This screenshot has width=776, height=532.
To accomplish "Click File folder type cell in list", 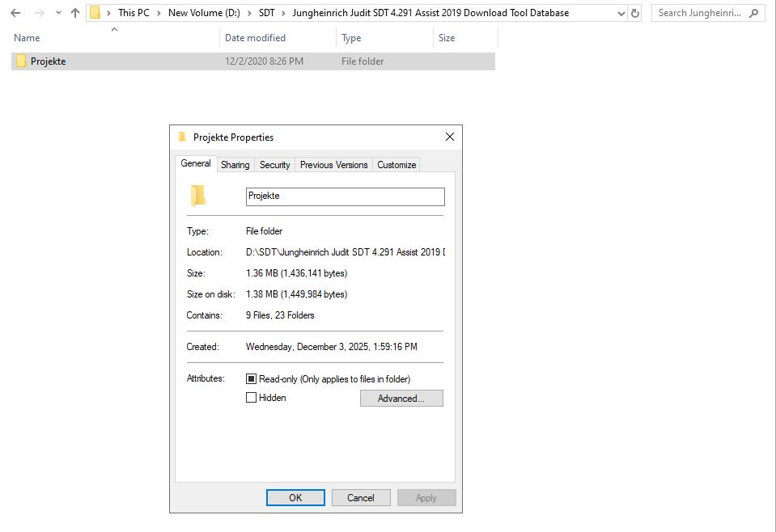I will tap(363, 61).
